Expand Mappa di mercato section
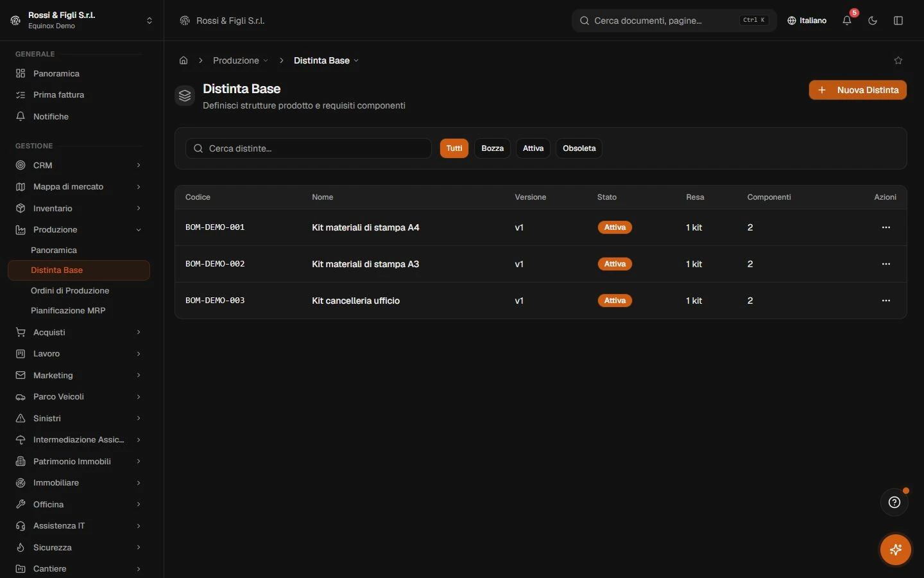 [78, 187]
